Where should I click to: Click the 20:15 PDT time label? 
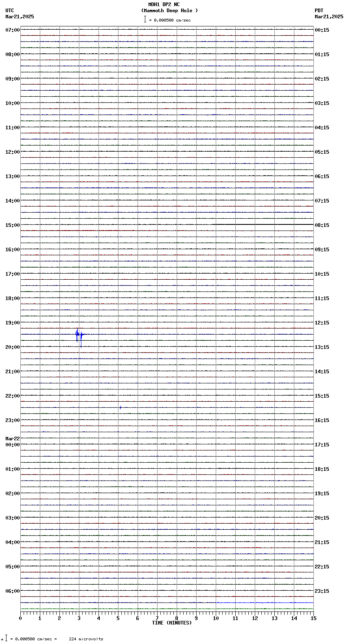coord(322,518)
